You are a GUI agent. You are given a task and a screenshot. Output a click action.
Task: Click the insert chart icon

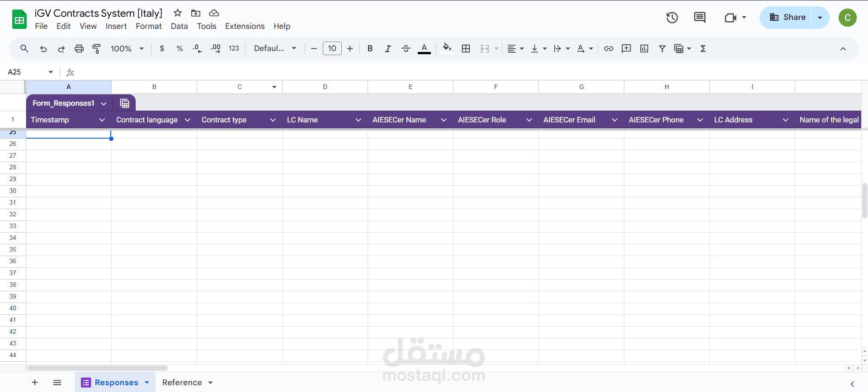point(644,49)
